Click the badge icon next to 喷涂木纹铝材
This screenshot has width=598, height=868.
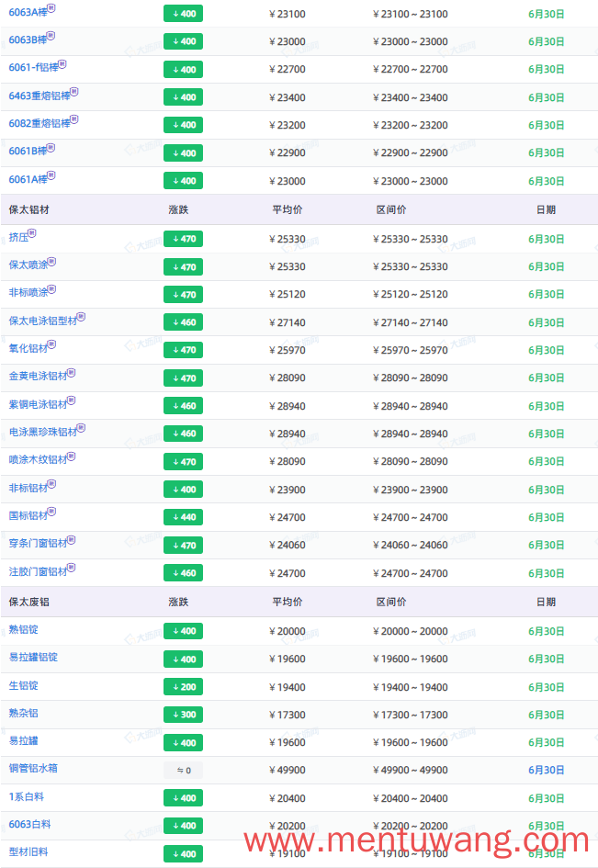click(71, 457)
